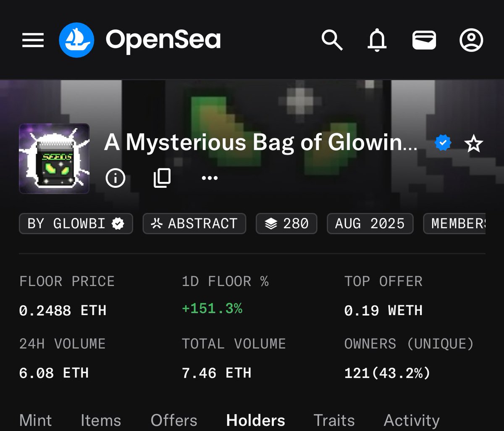This screenshot has height=431, width=504.
Task: Open the account profile icon
Action: 471,40
